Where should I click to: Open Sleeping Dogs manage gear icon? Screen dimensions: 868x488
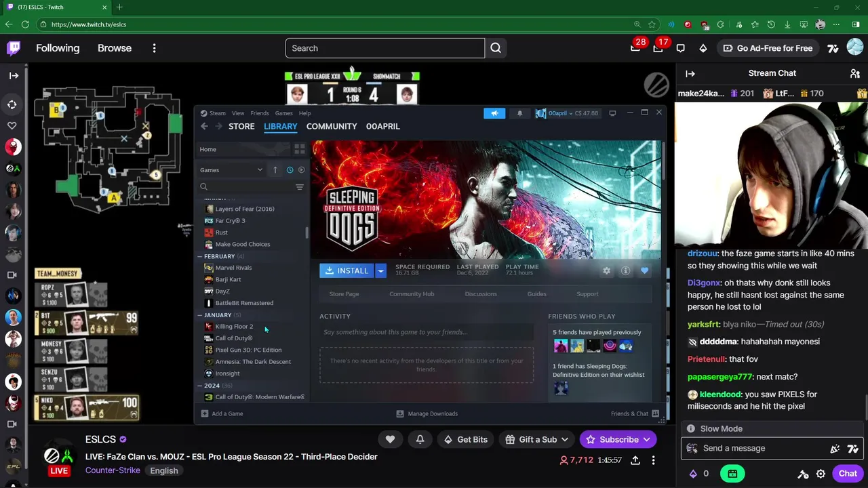[x=606, y=270]
